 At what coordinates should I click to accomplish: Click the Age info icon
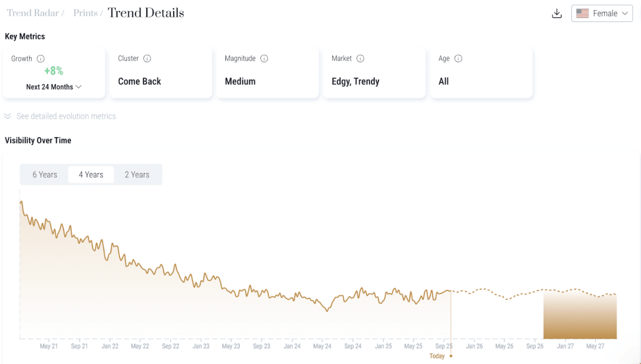pyautogui.click(x=458, y=58)
